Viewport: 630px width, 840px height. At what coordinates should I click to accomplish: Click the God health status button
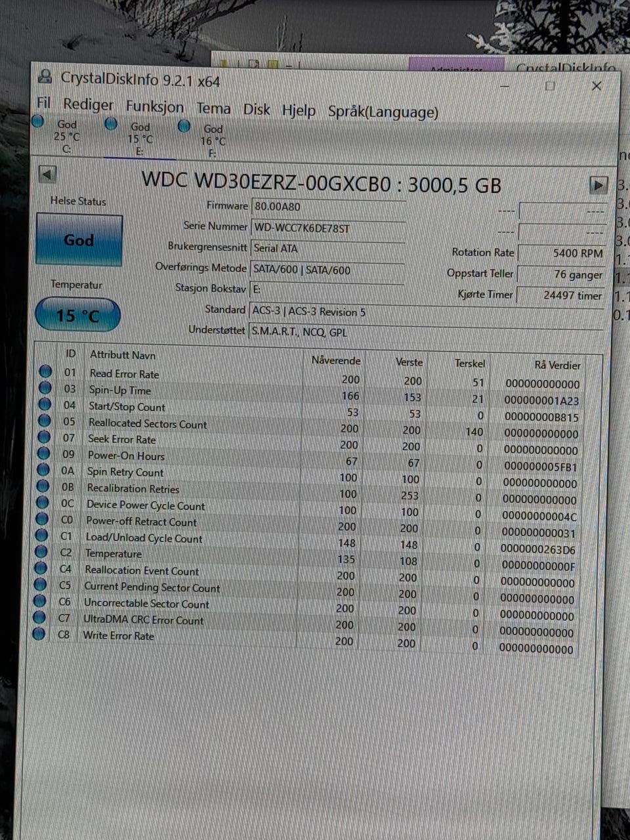[x=79, y=240]
